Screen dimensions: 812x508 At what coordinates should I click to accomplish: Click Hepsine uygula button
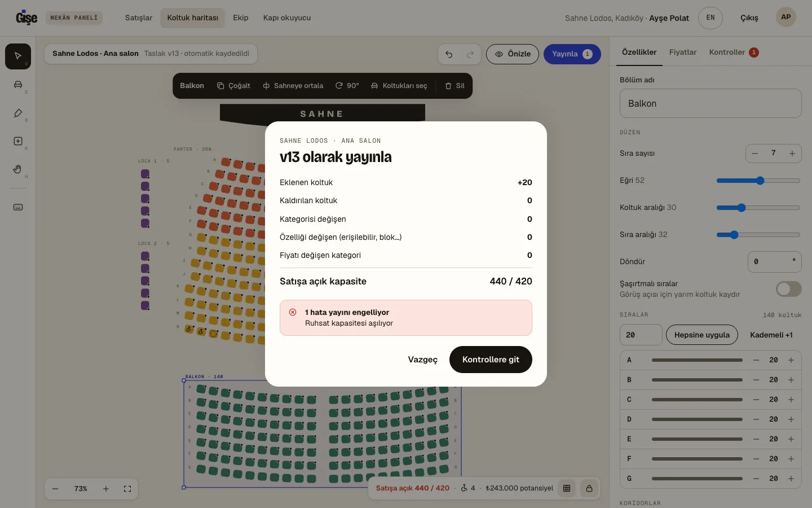coord(702,335)
